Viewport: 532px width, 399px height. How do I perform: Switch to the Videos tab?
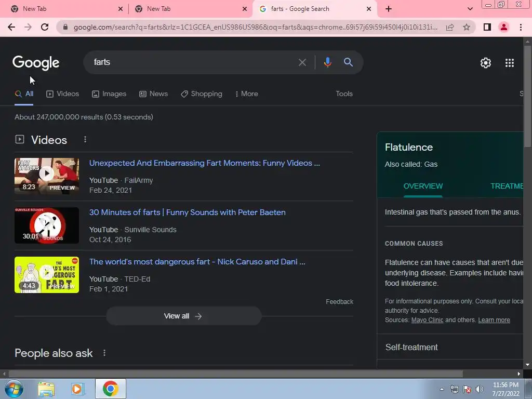point(63,94)
